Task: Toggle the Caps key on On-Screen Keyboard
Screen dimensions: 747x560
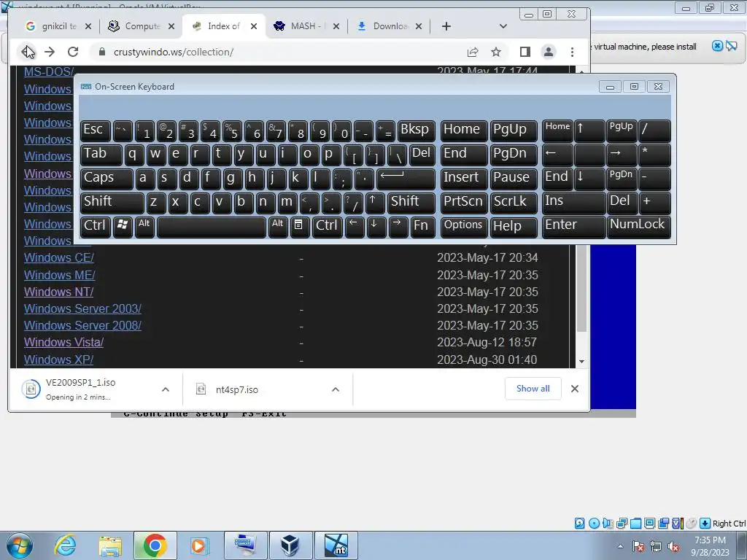Action: pos(107,179)
